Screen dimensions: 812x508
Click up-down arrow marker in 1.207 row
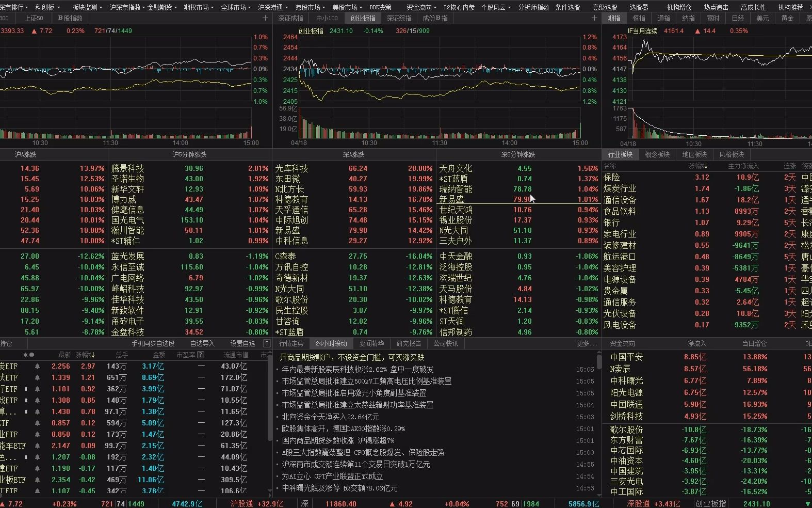[x=26, y=457]
